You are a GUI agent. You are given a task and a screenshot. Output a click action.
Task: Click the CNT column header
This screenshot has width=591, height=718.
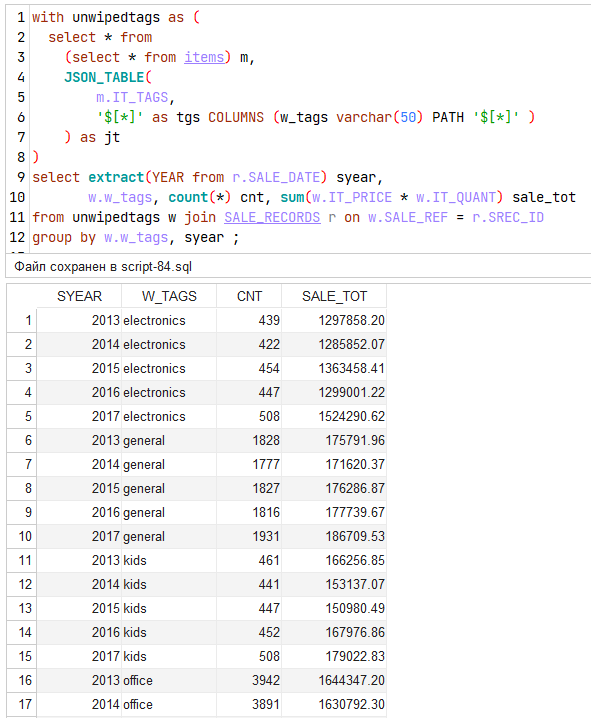coord(249,296)
